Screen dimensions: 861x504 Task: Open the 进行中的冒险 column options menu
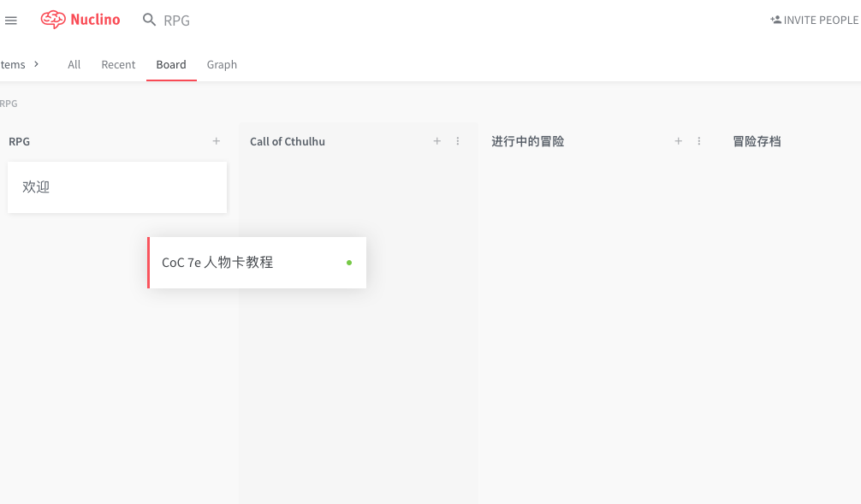point(699,141)
